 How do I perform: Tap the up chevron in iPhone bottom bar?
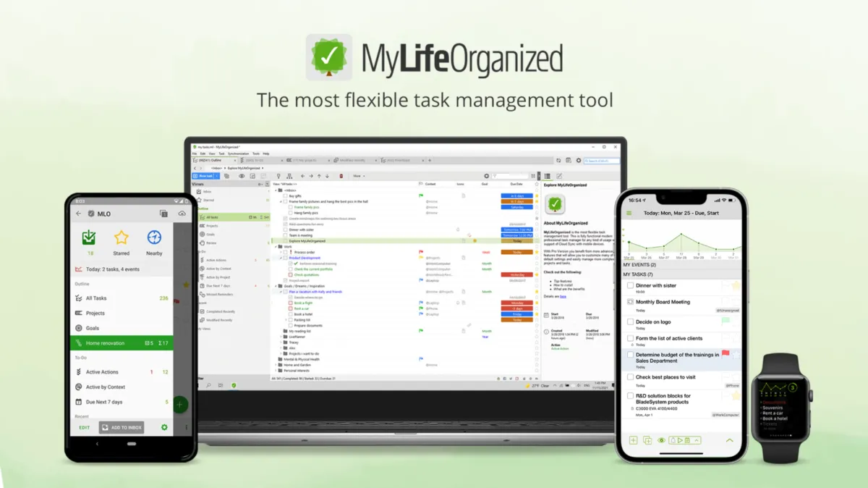pyautogui.click(x=729, y=440)
